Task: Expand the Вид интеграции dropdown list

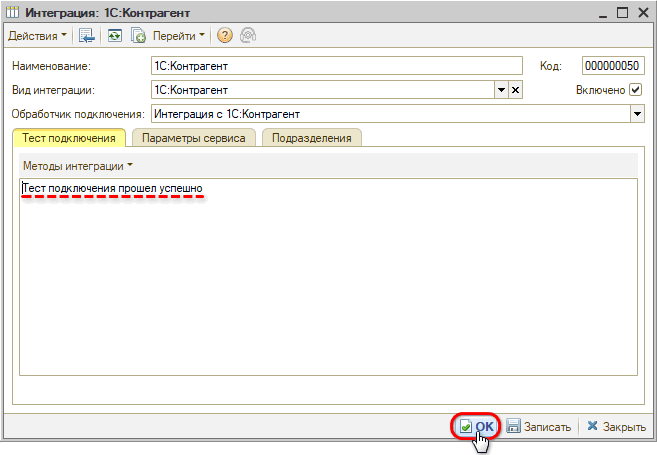Action: coord(501,90)
